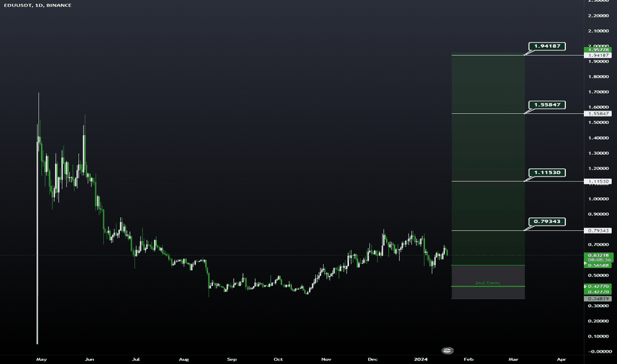Click the 0.10000 price scale value

point(598,336)
